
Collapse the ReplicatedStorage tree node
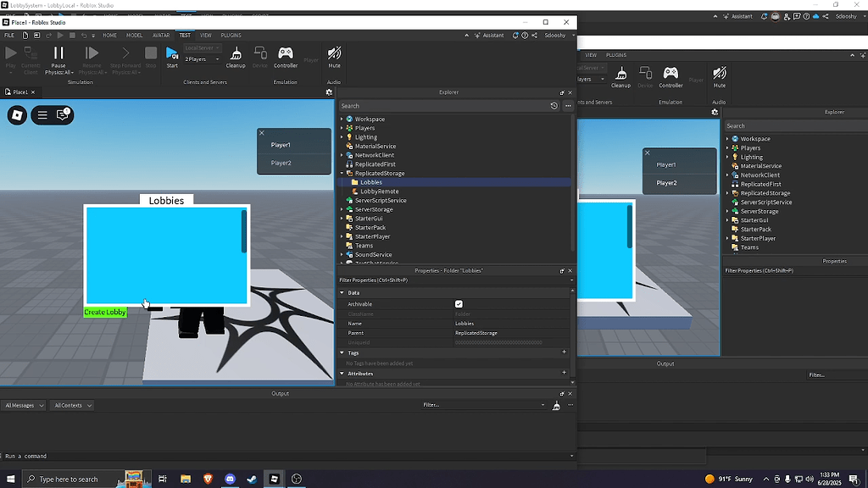pos(342,173)
